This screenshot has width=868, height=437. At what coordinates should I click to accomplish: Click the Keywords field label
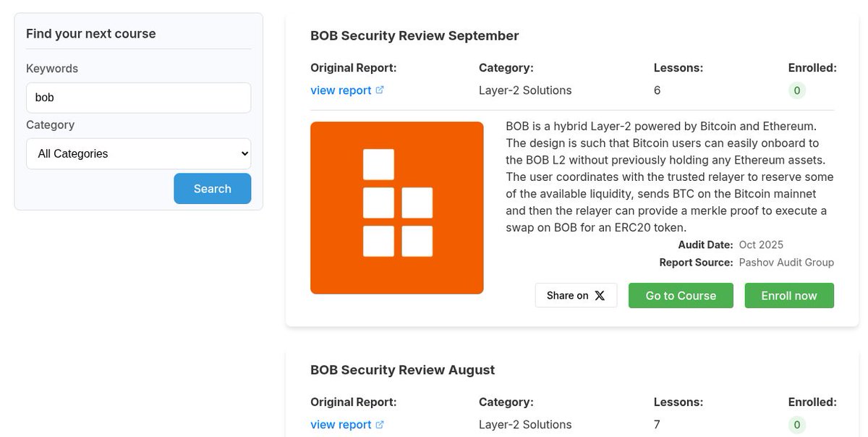click(x=52, y=69)
